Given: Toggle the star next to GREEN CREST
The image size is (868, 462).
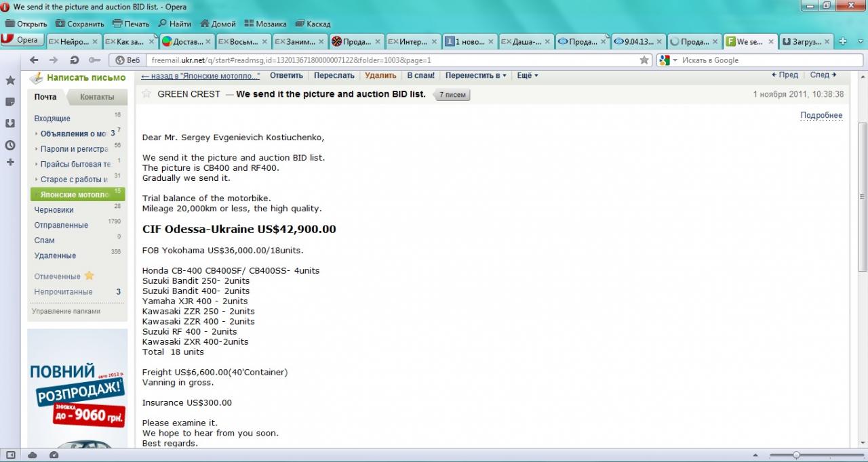Looking at the screenshot, I should point(146,94).
